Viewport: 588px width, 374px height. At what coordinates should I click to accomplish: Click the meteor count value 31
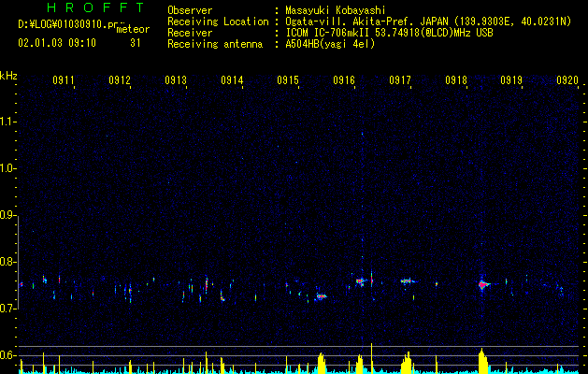click(x=136, y=43)
